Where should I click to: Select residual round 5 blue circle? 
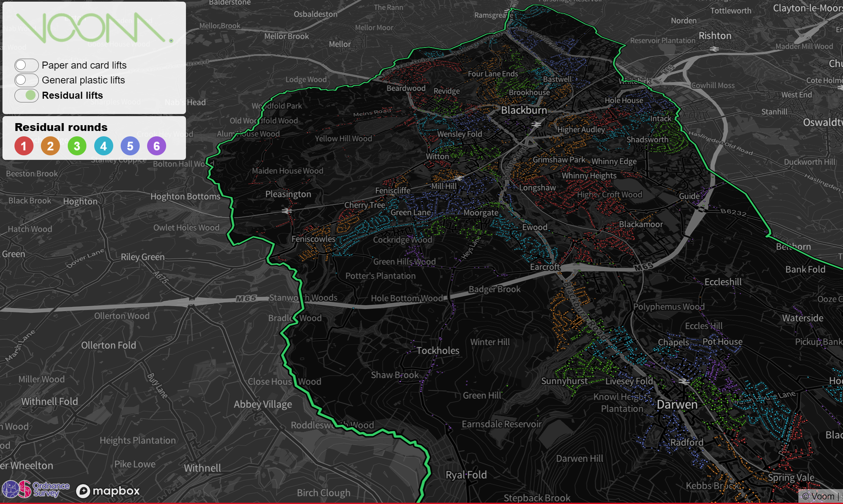pos(130,146)
